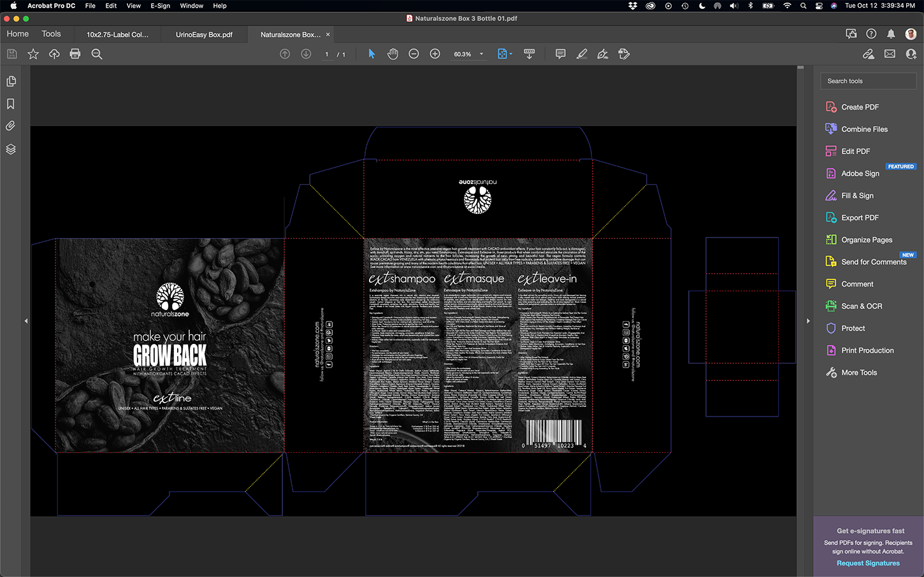Image resolution: width=924 pixels, height=577 pixels.
Task: Print the document using printer icon
Action: 75,54
